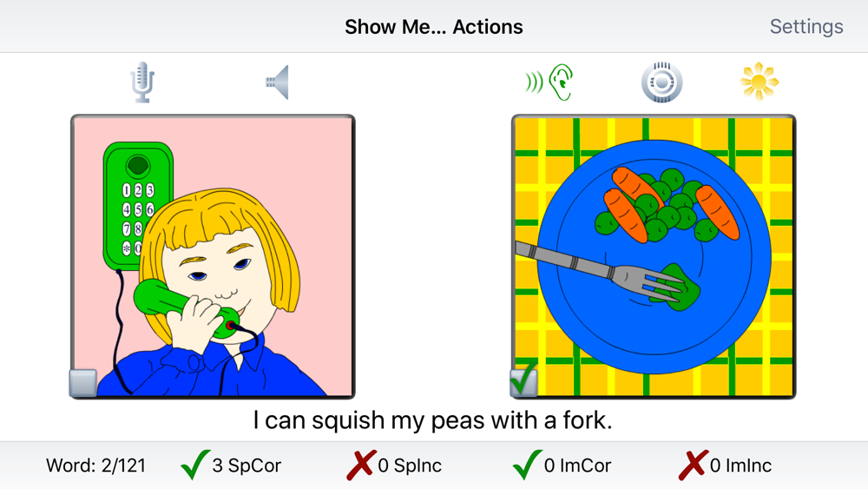Image resolution: width=868 pixels, height=489 pixels.
Task: Select the plate of peas and carrots image
Action: (654, 256)
